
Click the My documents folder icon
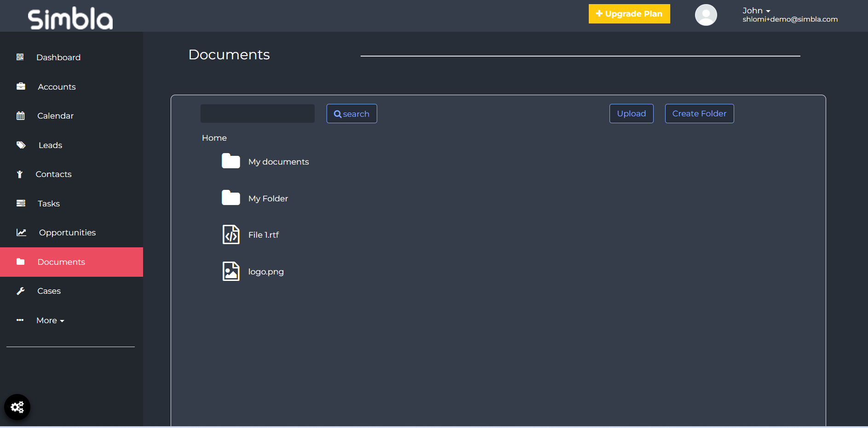231,161
